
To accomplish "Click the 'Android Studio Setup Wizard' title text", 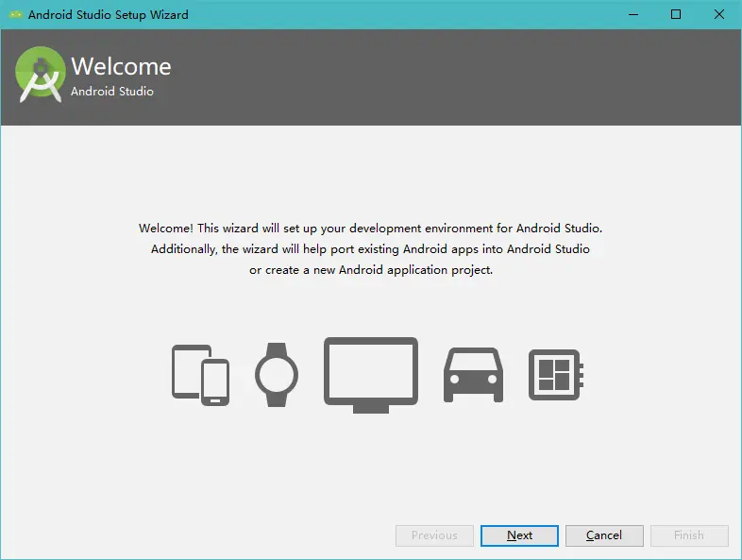I will [x=109, y=15].
